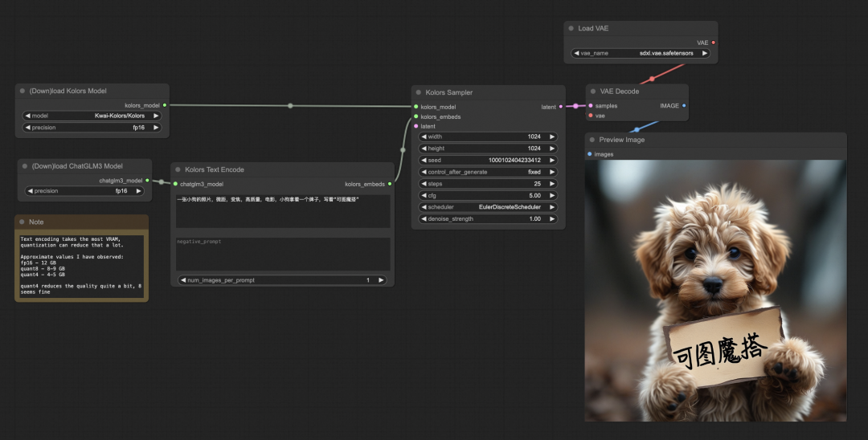Open the vae_name dropdown sdxl.vae.safetensors

click(641, 53)
